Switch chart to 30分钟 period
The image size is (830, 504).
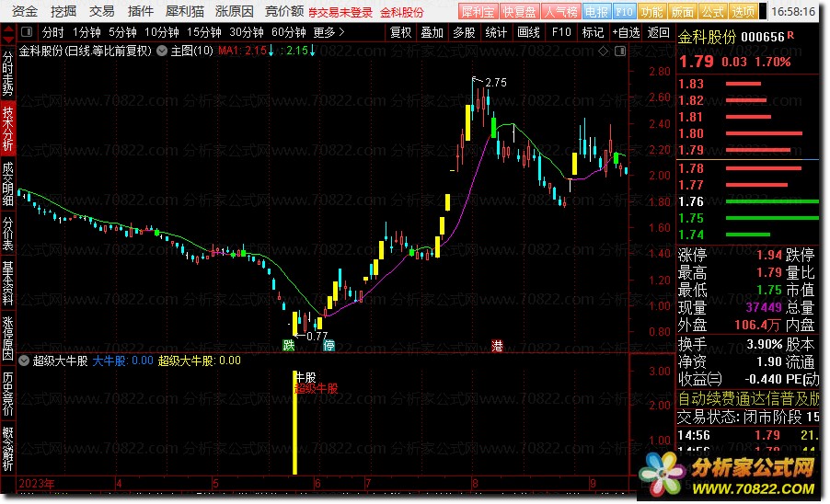(x=246, y=33)
